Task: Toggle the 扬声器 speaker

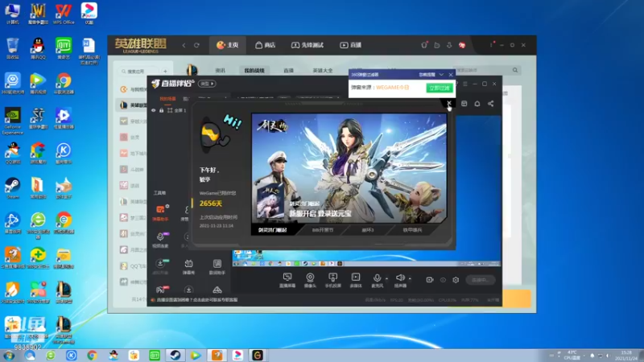Action: 400,280
